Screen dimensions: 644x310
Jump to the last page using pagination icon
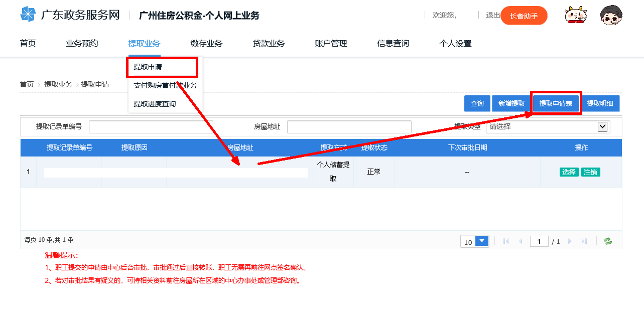(x=584, y=241)
